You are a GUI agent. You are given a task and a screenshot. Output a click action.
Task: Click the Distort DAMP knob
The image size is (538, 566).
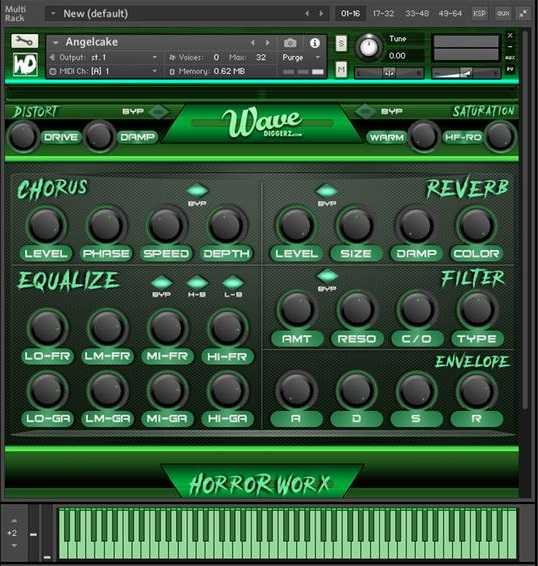(x=99, y=137)
